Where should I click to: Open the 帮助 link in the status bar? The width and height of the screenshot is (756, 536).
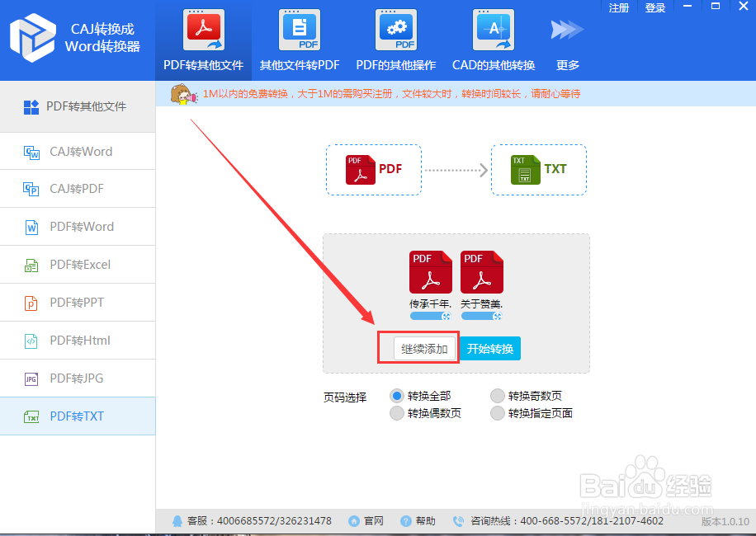pos(426,521)
